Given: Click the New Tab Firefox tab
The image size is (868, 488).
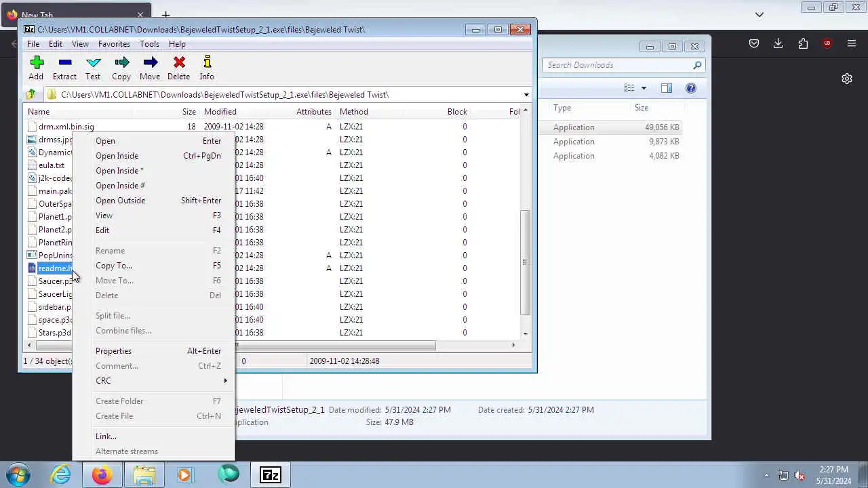Looking at the screenshot, I should [76, 15].
